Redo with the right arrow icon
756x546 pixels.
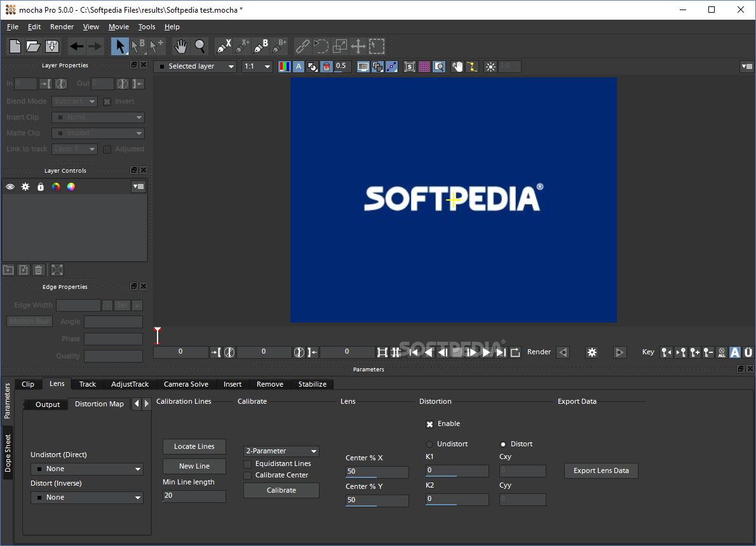(x=95, y=46)
